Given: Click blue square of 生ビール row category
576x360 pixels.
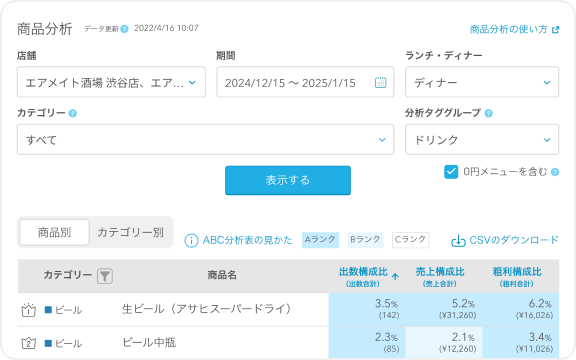Looking at the screenshot, I should click(x=48, y=310).
